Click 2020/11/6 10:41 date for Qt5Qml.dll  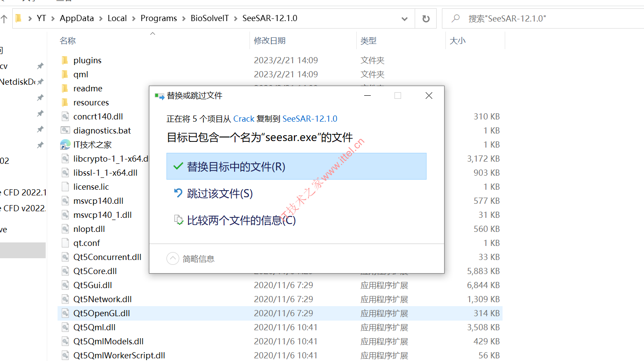(286, 327)
